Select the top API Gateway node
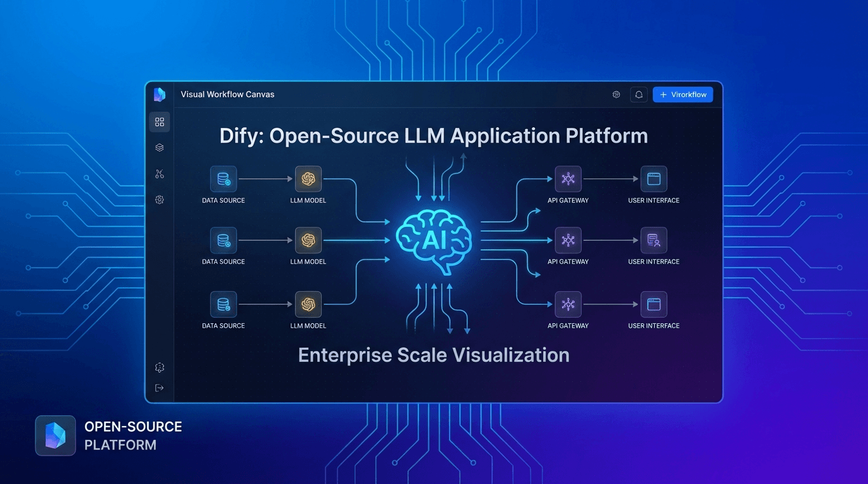 568,180
